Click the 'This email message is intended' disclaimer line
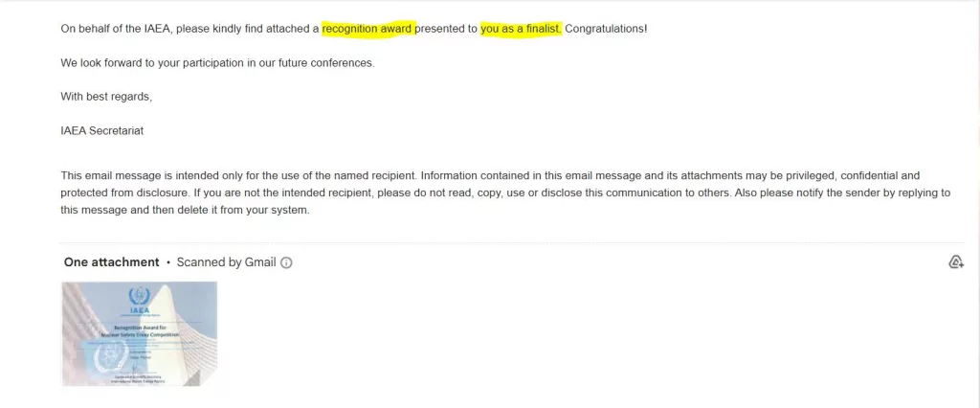The image size is (980, 408). (x=490, y=176)
